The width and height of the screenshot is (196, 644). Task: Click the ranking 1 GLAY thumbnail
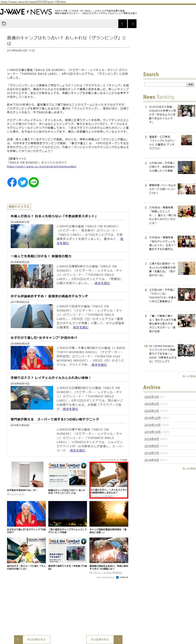click(187, 111)
